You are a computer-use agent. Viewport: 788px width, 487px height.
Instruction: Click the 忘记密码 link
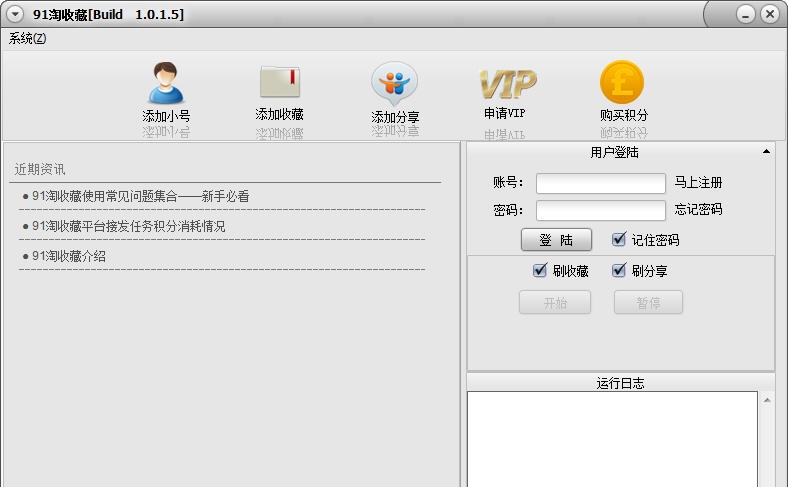[x=698, y=209]
